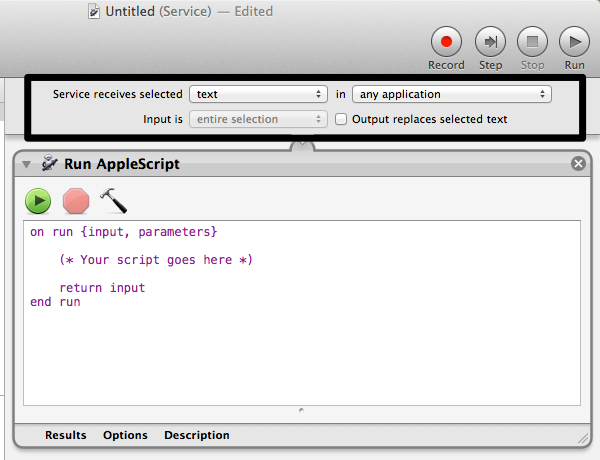Click the Run AppleScript action icon
Screen dimensions: 600x460
pyautogui.click(x=49, y=163)
